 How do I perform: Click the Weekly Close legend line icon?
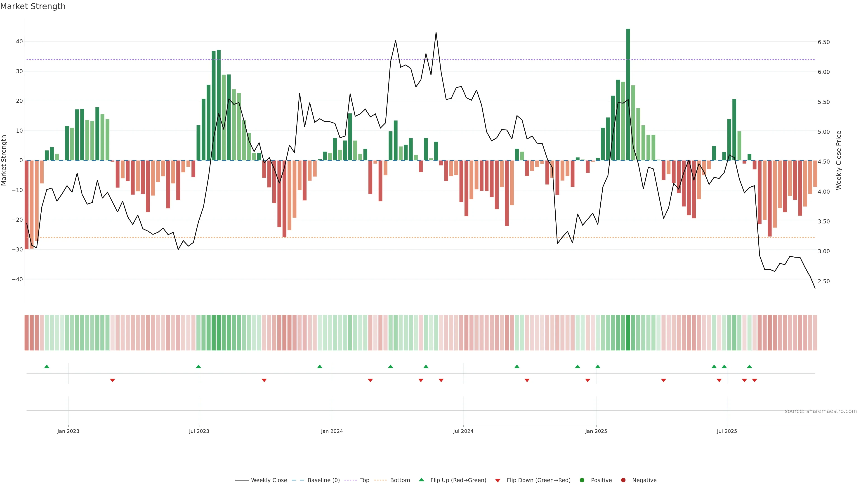[242, 480]
